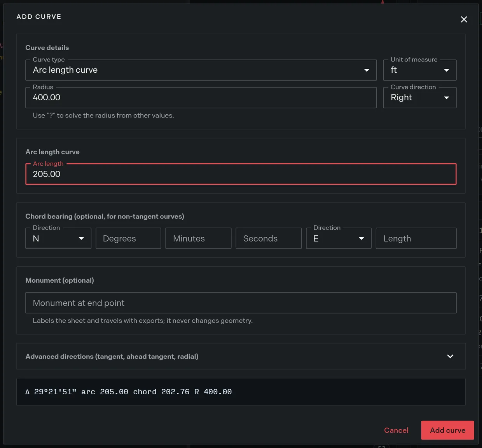Focus the Arc length field
482x448 pixels.
pyautogui.click(x=241, y=174)
